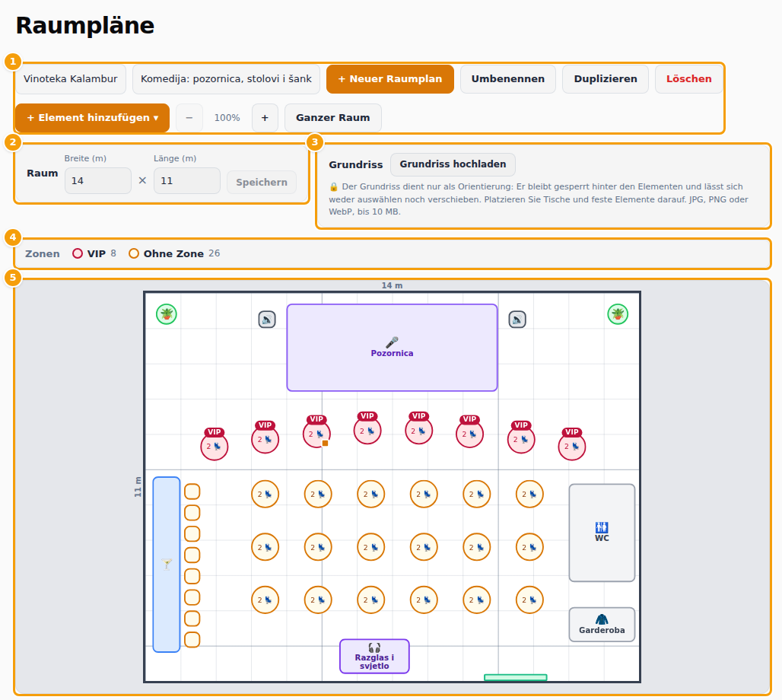Open the Element hinzufügen dropdown
This screenshot has width=782, height=700.
93,118
